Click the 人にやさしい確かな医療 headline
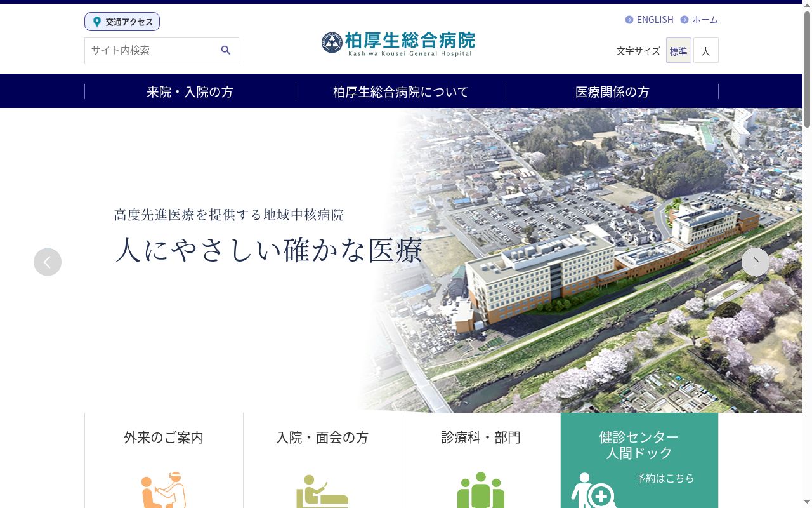 [268, 250]
